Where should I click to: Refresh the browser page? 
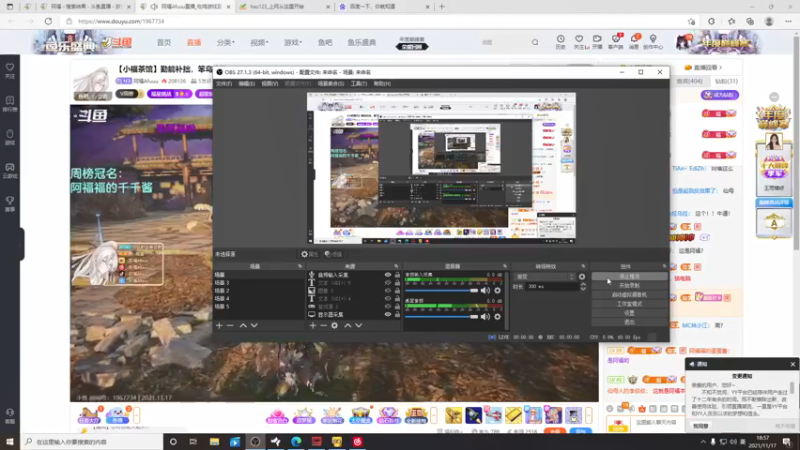click(x=48, y=21)
